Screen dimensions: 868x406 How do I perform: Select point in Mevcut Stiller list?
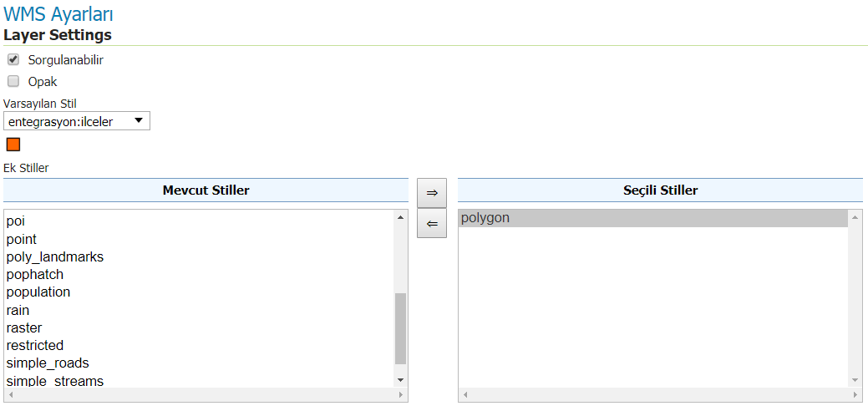click(200, 239)
